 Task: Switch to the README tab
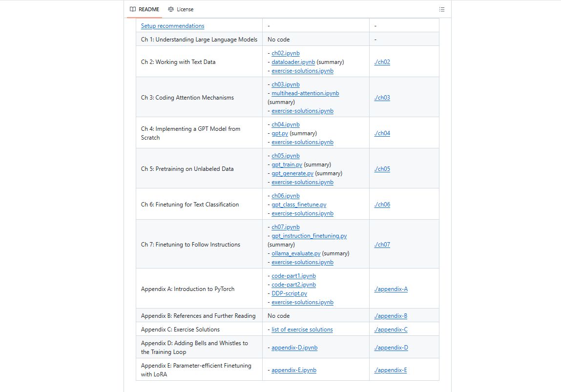click(x=145, y=9)
